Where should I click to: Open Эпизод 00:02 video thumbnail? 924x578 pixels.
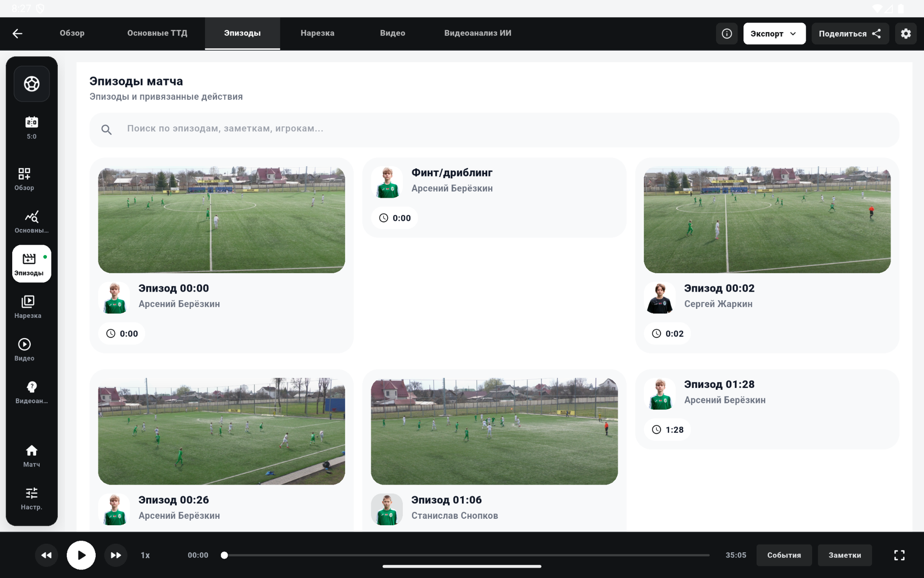(x=767, y=220)
